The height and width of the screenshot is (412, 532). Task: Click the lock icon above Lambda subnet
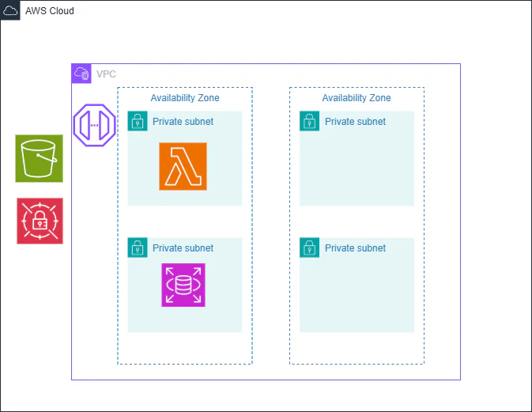coord(138,121)
